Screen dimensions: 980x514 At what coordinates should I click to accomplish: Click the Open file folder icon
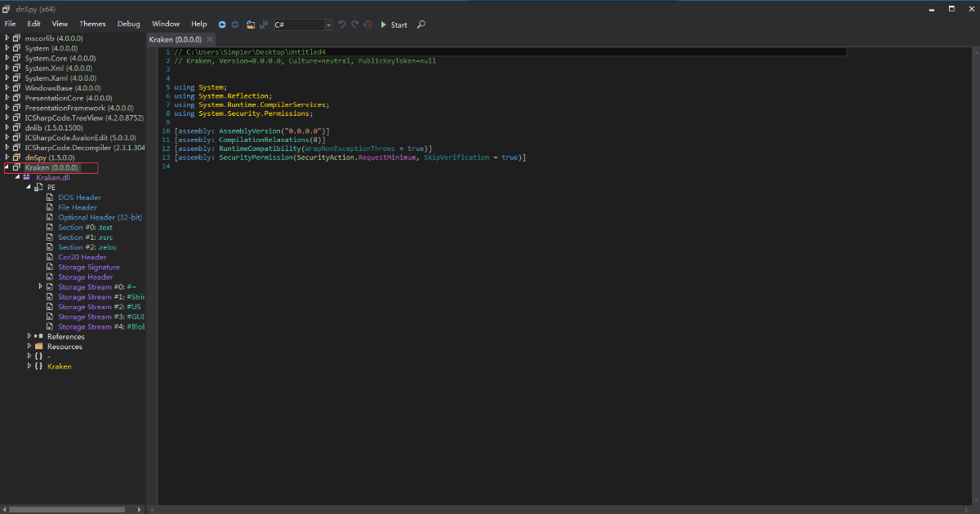(251, 24)
